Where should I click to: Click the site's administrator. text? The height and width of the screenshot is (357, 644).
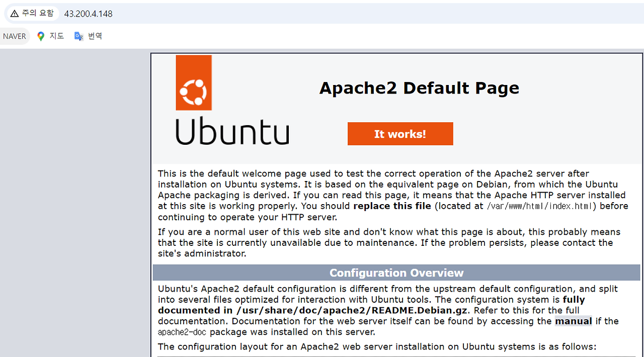[x=202, y=253]
